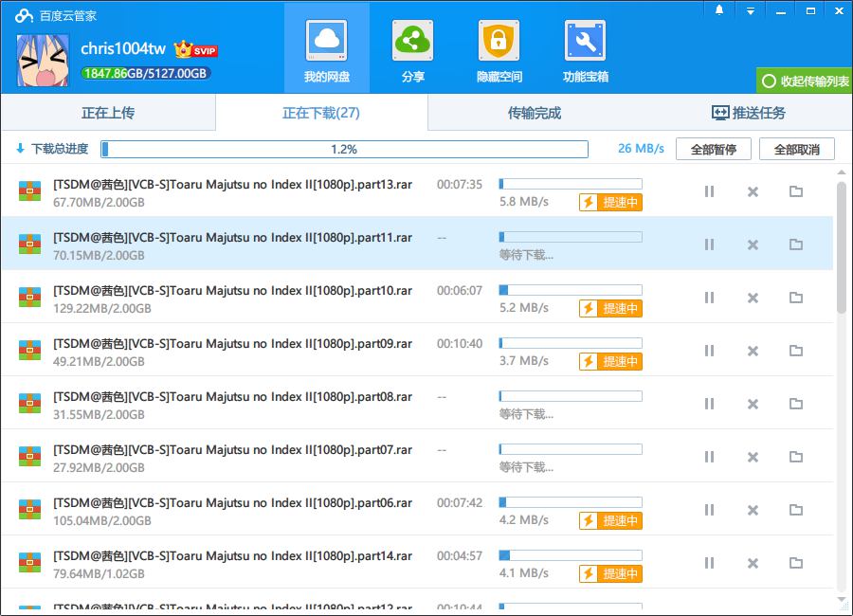The width and height of the screenshot is (853, 616).
Task: Pause the part06.rar download
Action: coord(709,510)
